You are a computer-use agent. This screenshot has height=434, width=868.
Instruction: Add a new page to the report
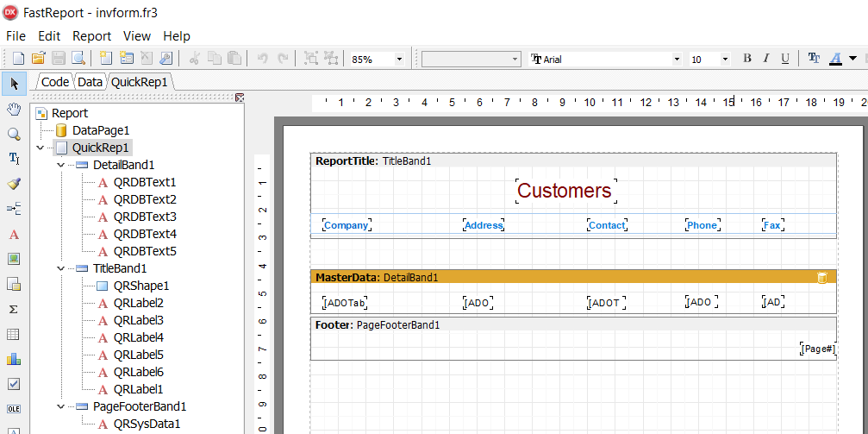(105, 59)
